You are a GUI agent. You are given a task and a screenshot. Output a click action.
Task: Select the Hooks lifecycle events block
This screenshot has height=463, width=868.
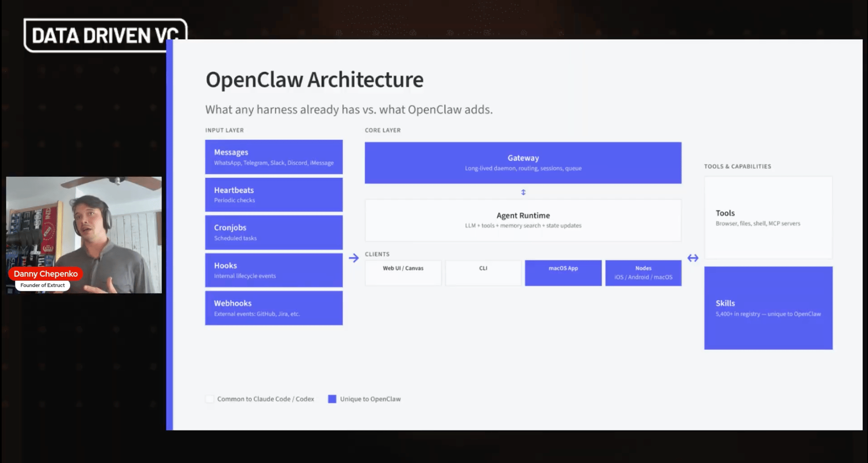pos(274,270)
